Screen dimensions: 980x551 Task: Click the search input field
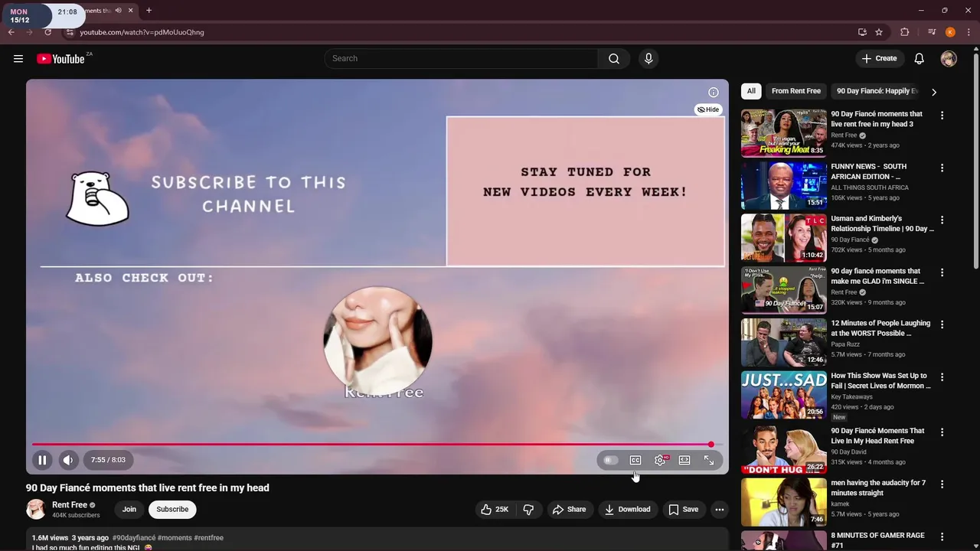pyautogui.click(x=461, y=59)
